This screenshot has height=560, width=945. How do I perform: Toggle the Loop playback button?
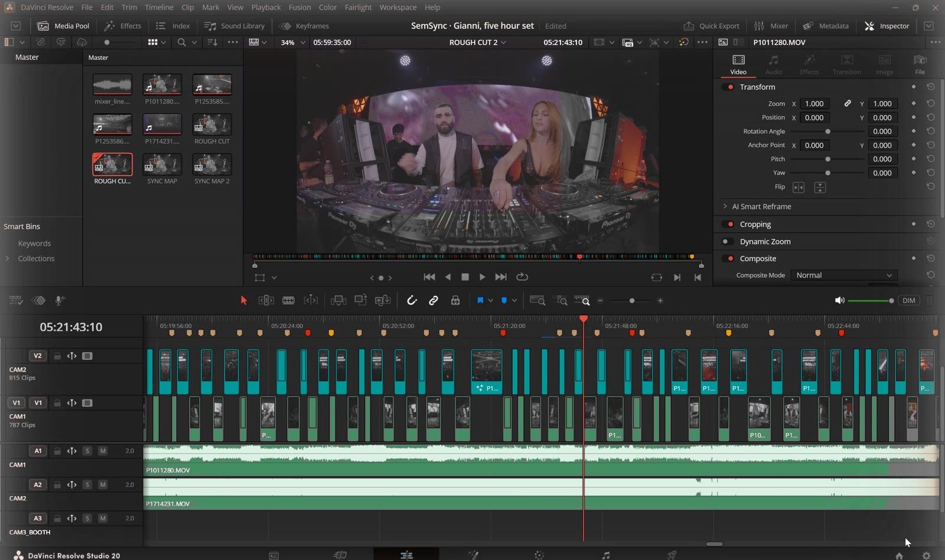pyautogui.click(x=522, y=277)
